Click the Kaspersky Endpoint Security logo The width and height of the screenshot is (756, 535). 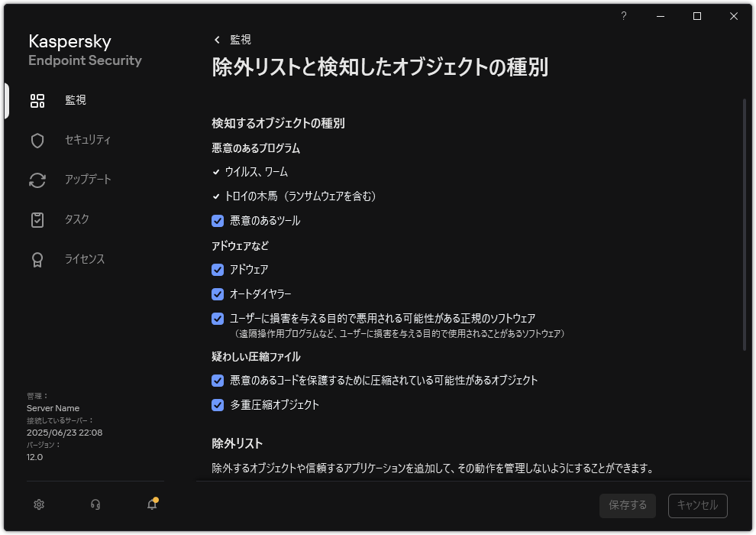(x=84, y=50)
